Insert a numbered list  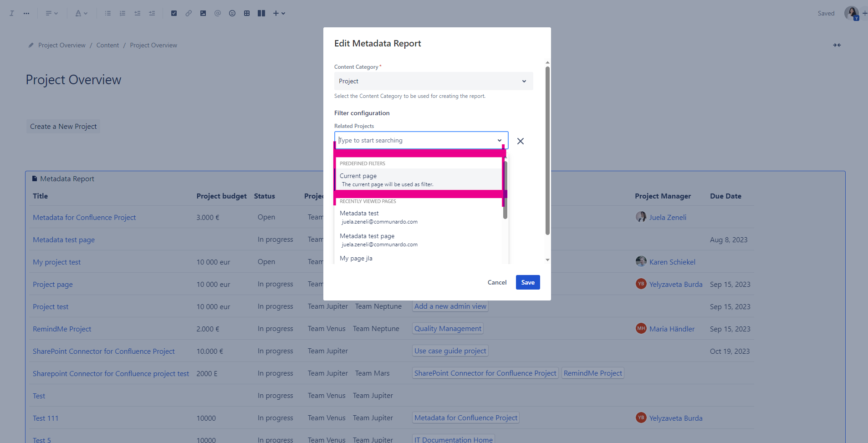point(122,13)
